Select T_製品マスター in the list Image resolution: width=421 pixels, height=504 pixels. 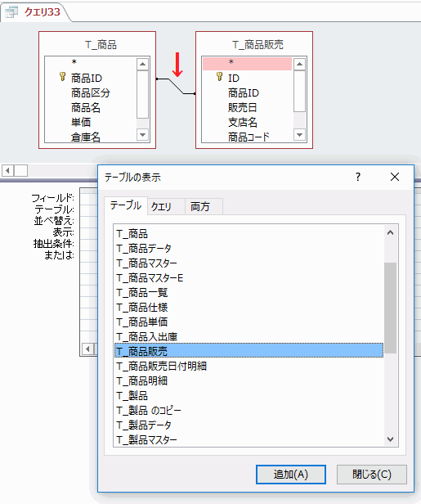[x=249, y=439]
